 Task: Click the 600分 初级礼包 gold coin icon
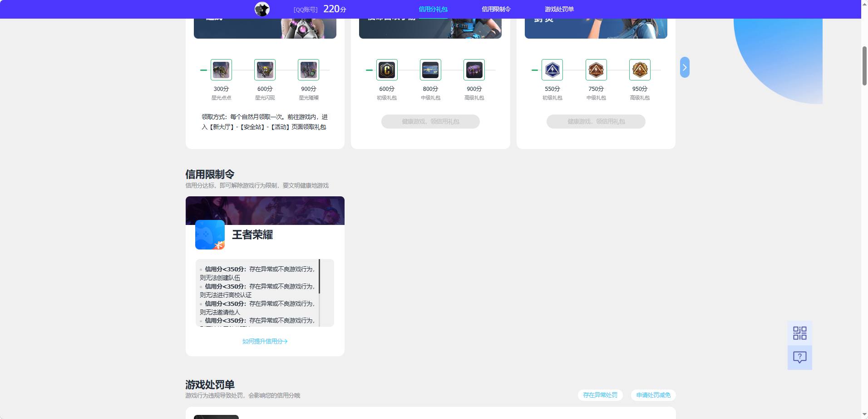387,70
